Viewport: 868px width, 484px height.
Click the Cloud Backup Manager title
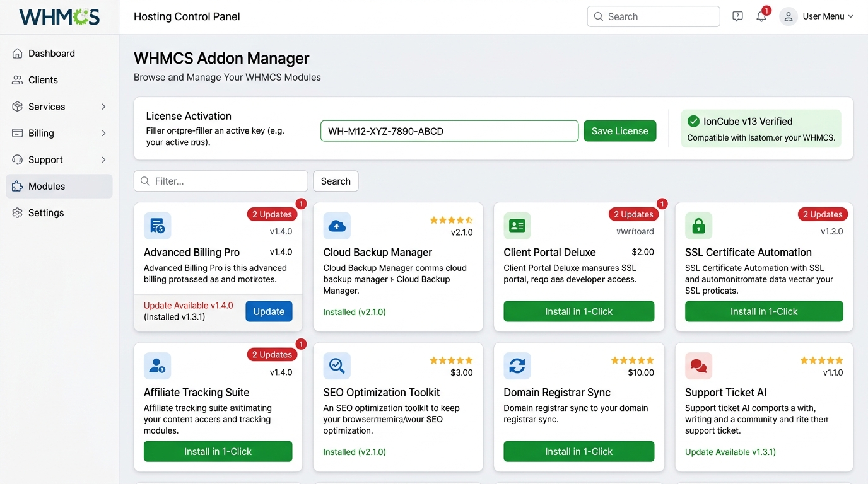pos(378,252)
